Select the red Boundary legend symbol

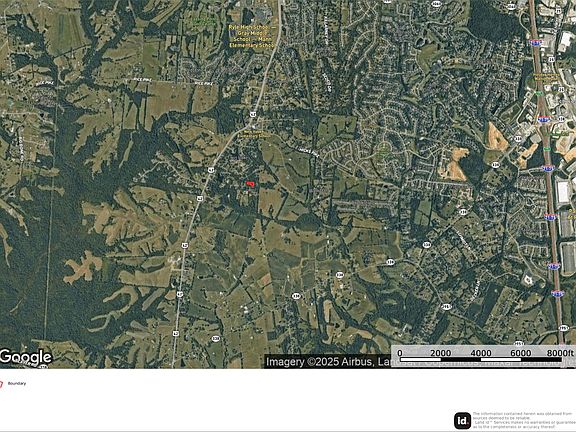pos(1,384)
